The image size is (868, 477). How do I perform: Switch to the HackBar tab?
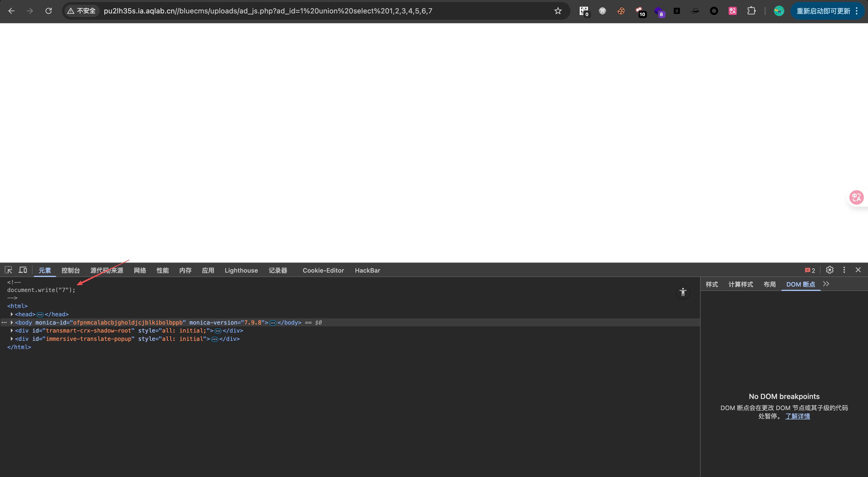coord(367,270)
